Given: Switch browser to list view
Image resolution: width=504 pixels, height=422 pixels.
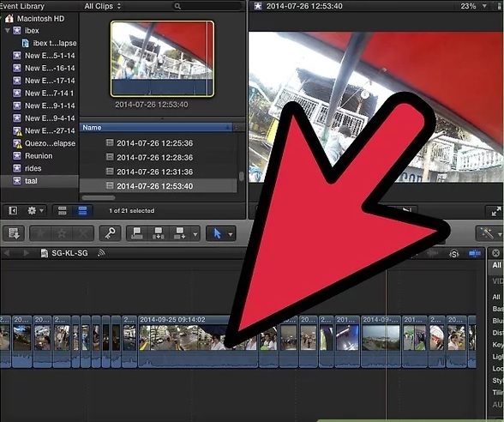Looking at the screenshot, I should [82, 211].
